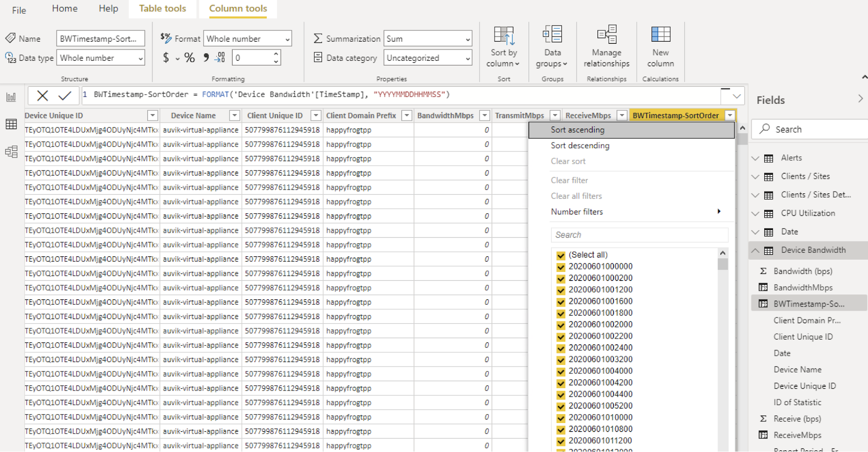Open BandwidthMbps column filter arrow
Viewport: 868px width, 452px height.
click(485, 115)
